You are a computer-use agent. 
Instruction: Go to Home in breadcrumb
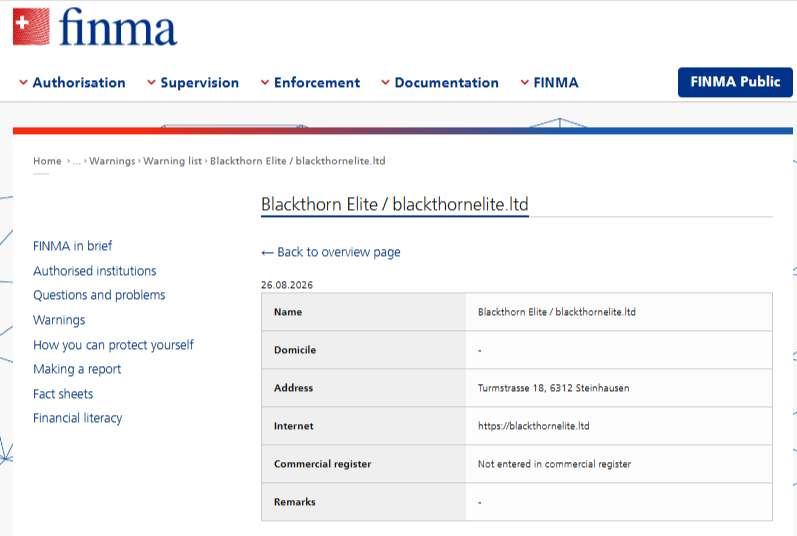click(x=47, y=161)
